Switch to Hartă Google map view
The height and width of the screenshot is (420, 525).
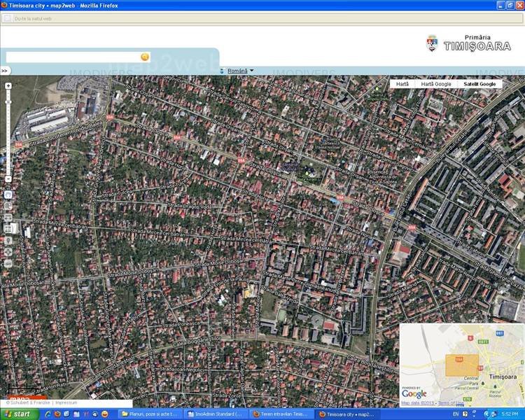[x=435, y=84]
